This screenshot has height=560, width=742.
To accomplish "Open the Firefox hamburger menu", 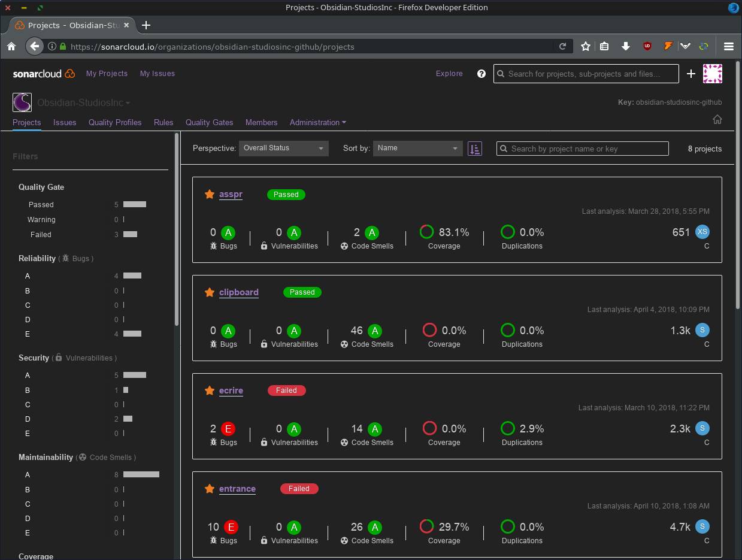I will 729,46.
